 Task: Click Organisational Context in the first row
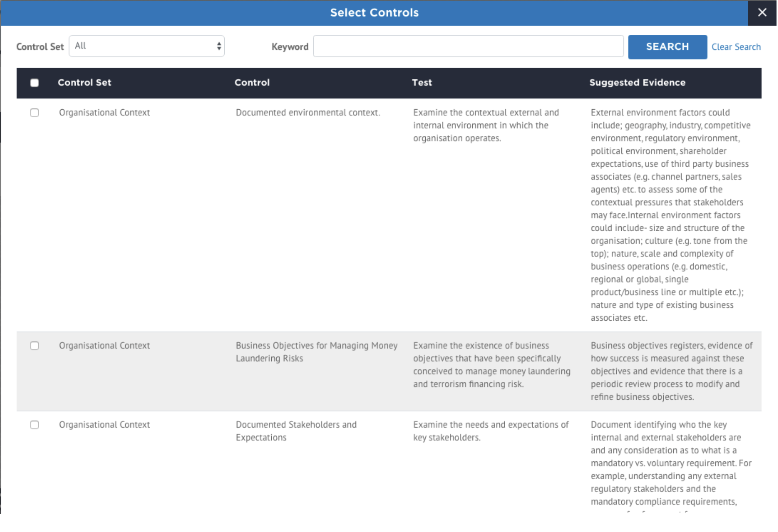(104, 113)
